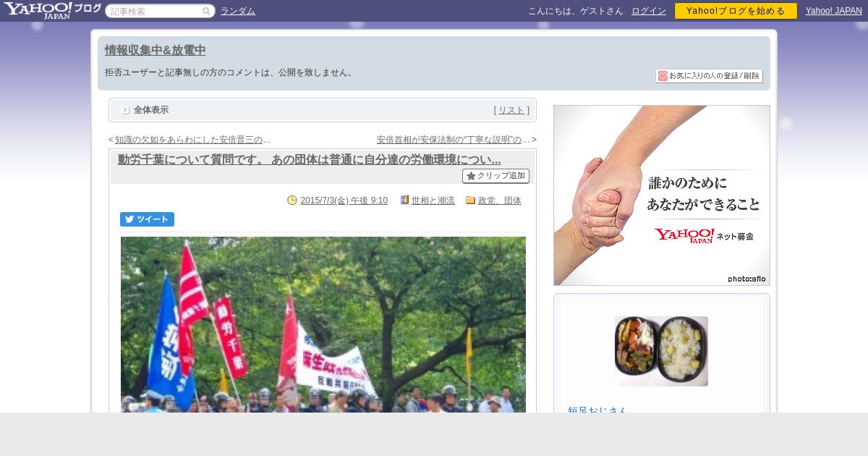Image resolution: width=868 pixels, height=456 pixels.
Task: Click the folder icon next to 政党、団体
Action: click(470, 200)
